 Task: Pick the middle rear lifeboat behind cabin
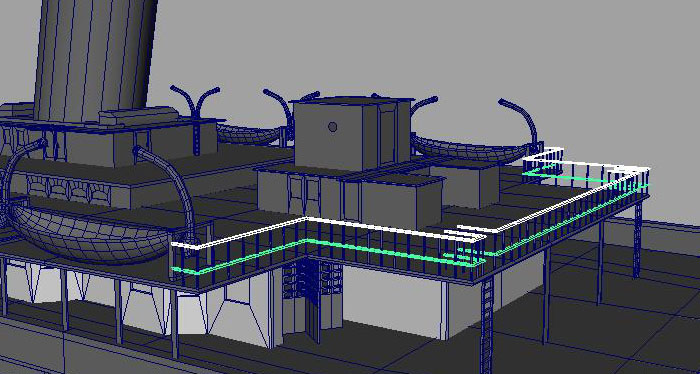pyautogui.click(x=249, y=133)
